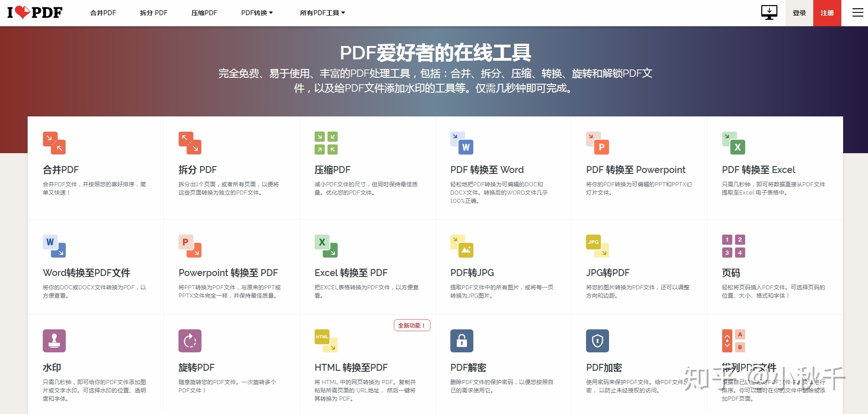Open the PDF转JPG title link
This screenshot has width=868, height=414.
tap(472, 273)
